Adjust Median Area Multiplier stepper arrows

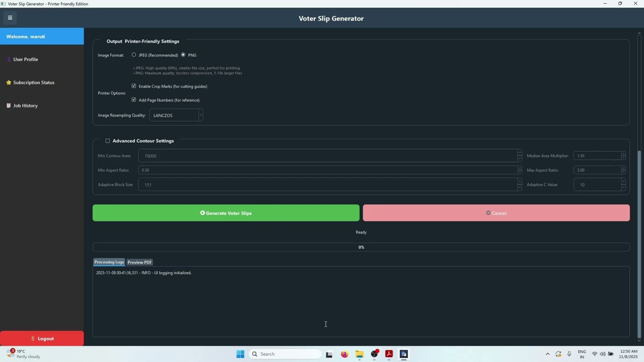623,156
